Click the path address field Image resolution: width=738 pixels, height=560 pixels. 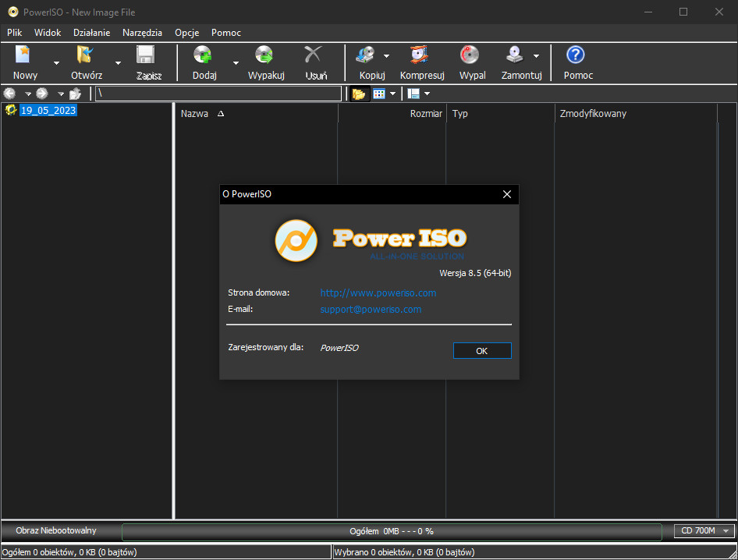click(x=218, y=94)
